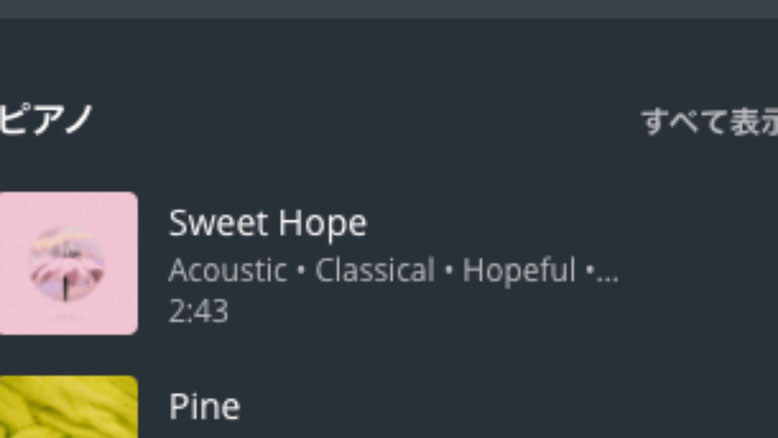
Task: Click empty row space right of Sweet Hope
Action: pos(695,263)
